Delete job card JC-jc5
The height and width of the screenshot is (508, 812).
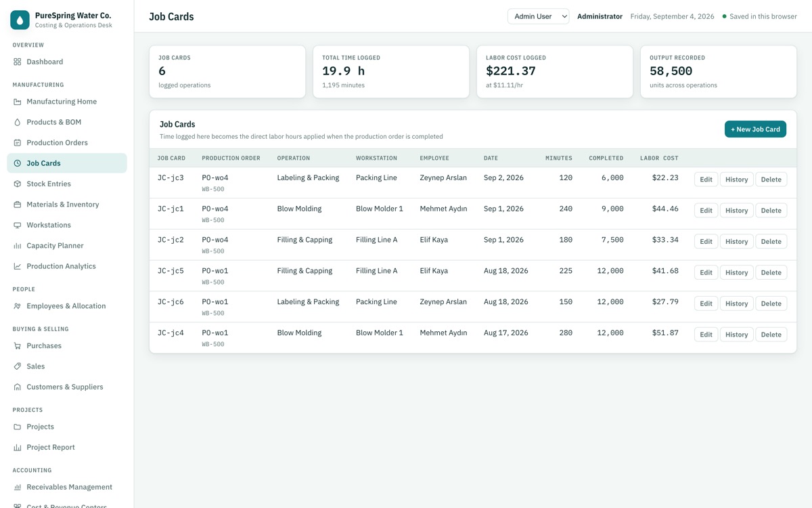click(x=771, y=272)
